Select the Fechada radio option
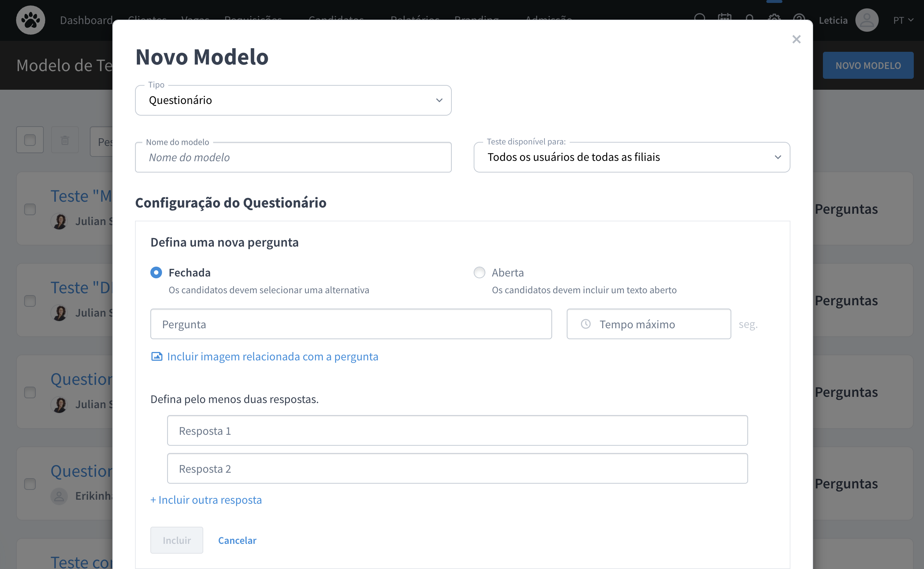Viewport: 924px width, 569px height. click(156, 272)
